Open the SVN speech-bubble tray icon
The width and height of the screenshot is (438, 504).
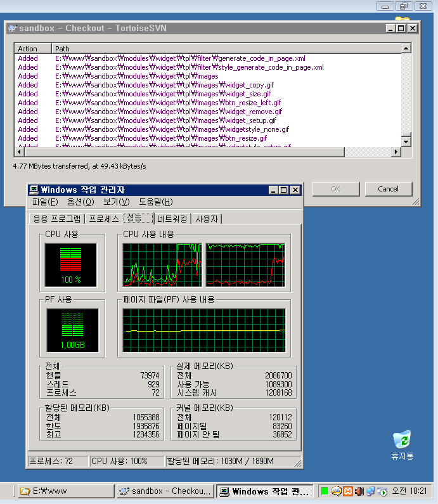tap(336, 491)
